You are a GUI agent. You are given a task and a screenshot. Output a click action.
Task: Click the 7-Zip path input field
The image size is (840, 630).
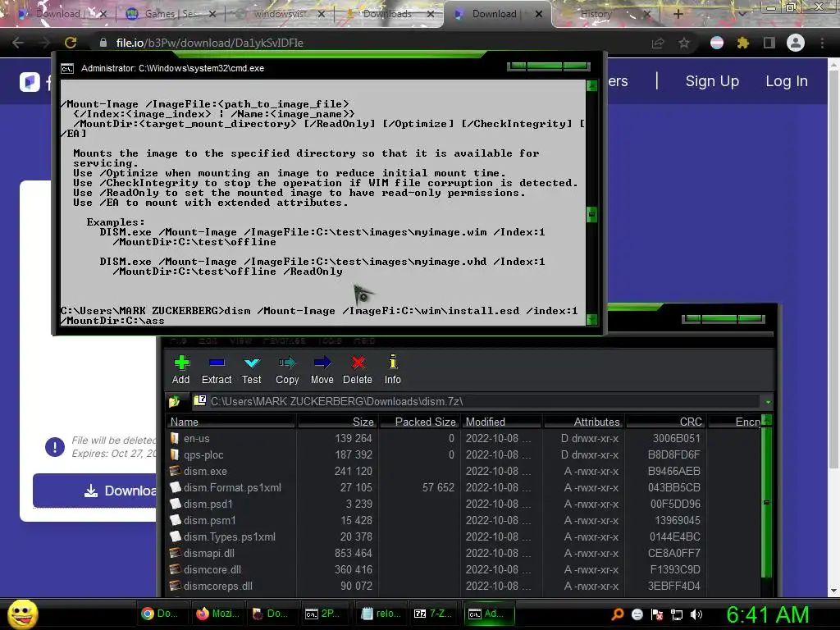point(477,401)
